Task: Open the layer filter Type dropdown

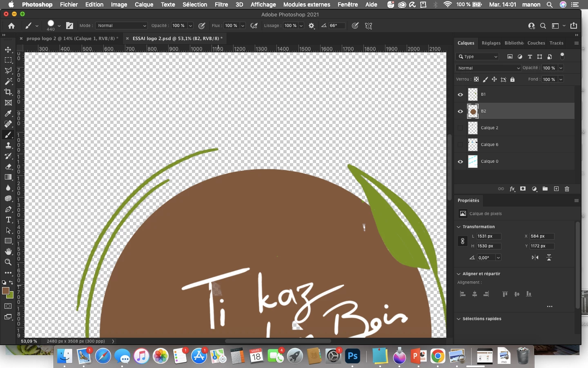Action: tap(478, 57)
